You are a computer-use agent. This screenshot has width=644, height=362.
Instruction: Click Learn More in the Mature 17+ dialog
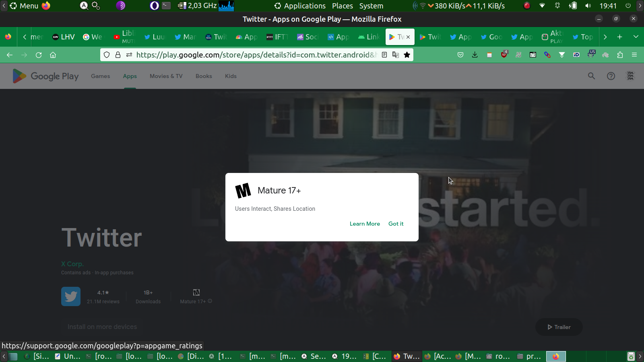(x=365, y=224)
